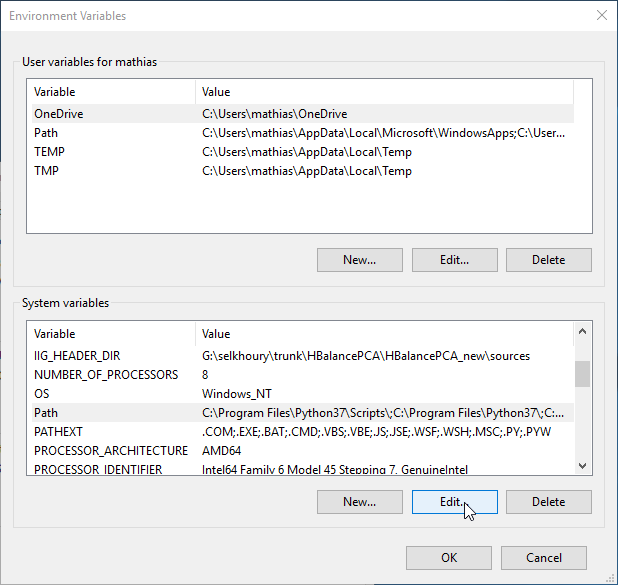
Task: Confirm changes with OK button
Action: click(449, 558)
